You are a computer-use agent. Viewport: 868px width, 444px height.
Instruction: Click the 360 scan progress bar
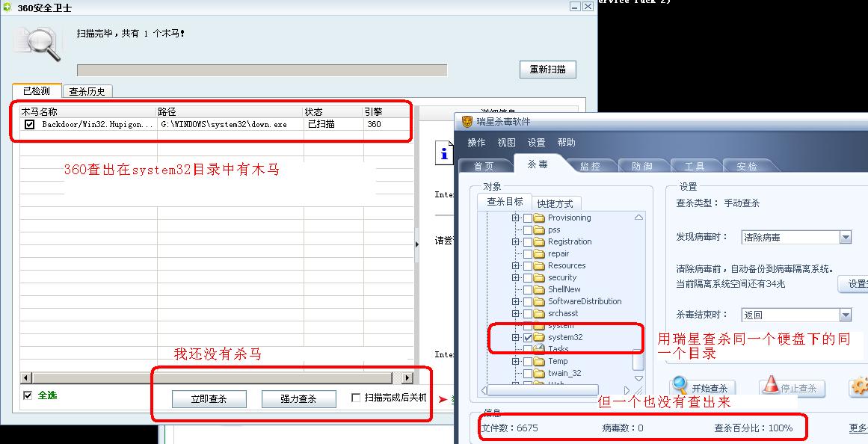262,70
